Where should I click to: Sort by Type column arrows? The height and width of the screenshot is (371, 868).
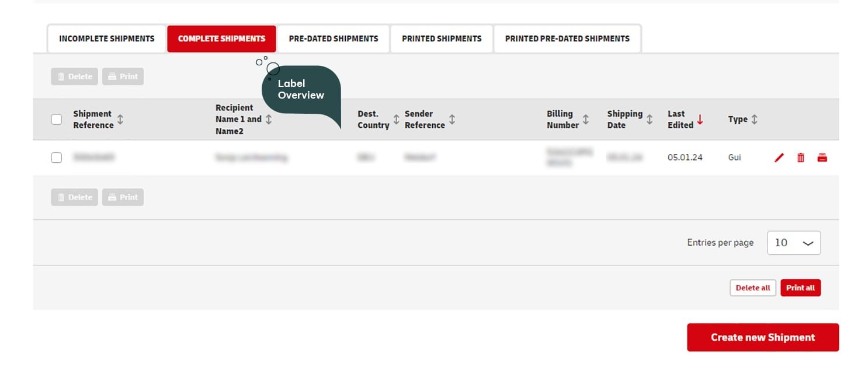click(754, 120)
